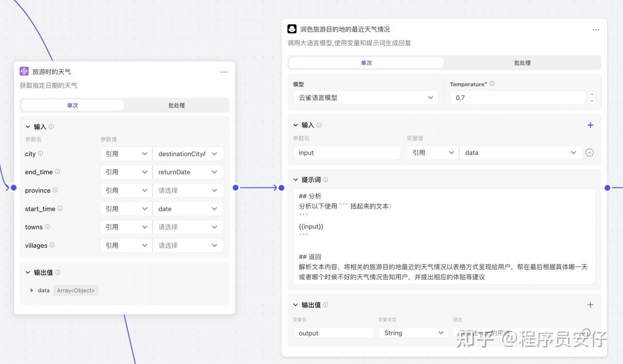Open 引用 type dropdown for input parameter
The image size is (623, 364).
[x=433, y=153]
